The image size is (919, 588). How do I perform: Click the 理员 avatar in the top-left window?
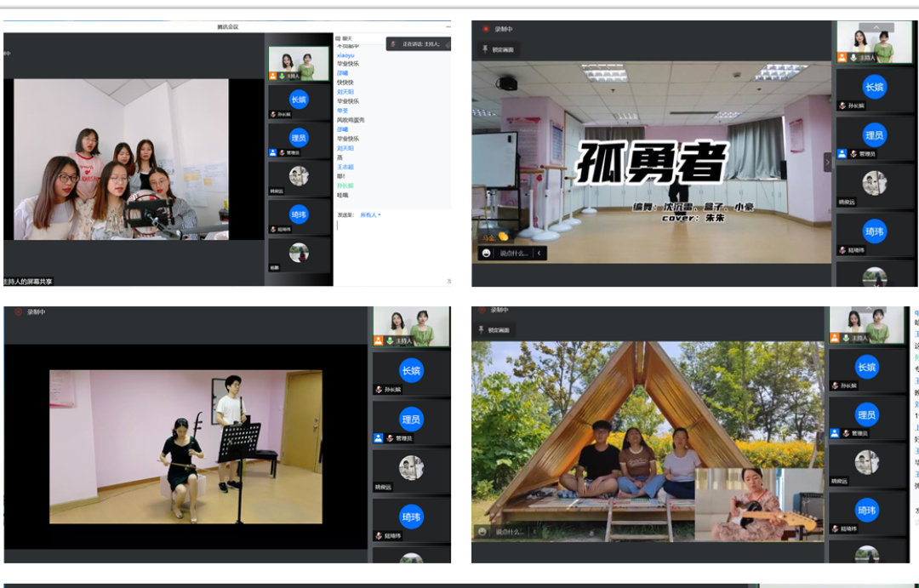(x=299, y=137)
